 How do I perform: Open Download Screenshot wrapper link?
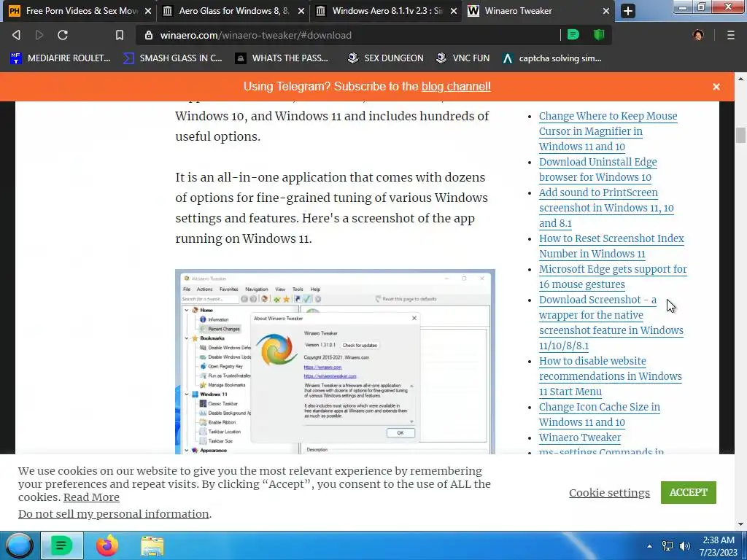pos(611,322)
